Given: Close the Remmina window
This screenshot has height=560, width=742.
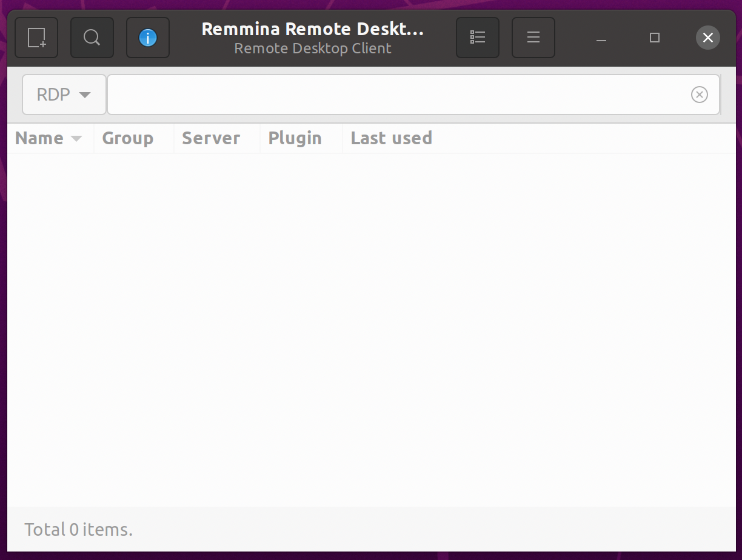Looking at the screenshot, I should pyautogui.click(x=708, y=38).
